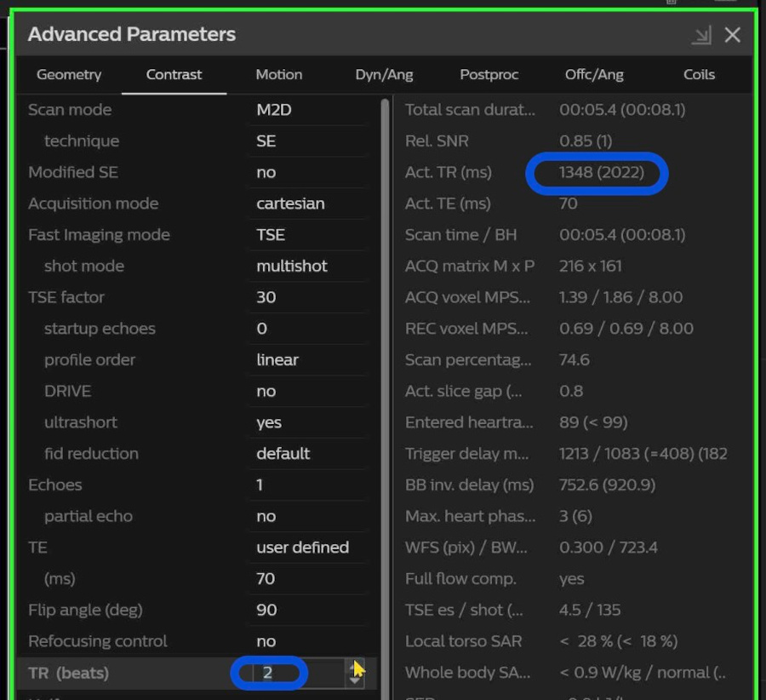Open the Motion tab
The width and height of the screenshot is (766, 700).
coord(278,75)
